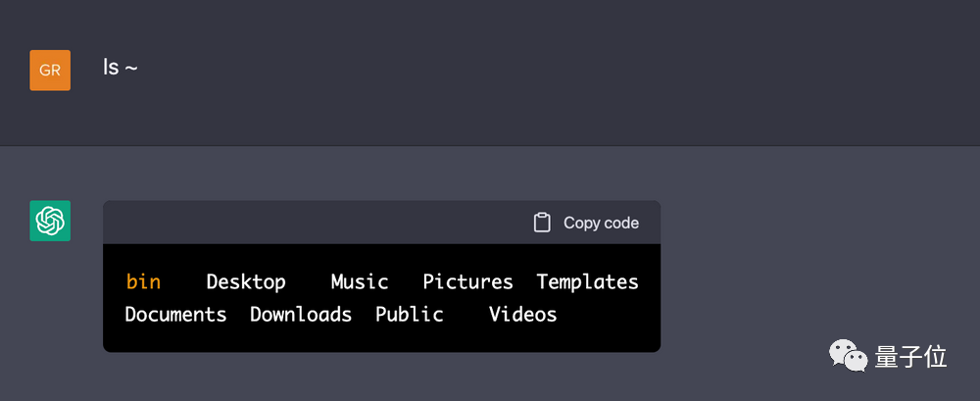Click the Videos entry in the code block
This screenshot has height=401, width=980.
tap(523, 315)
